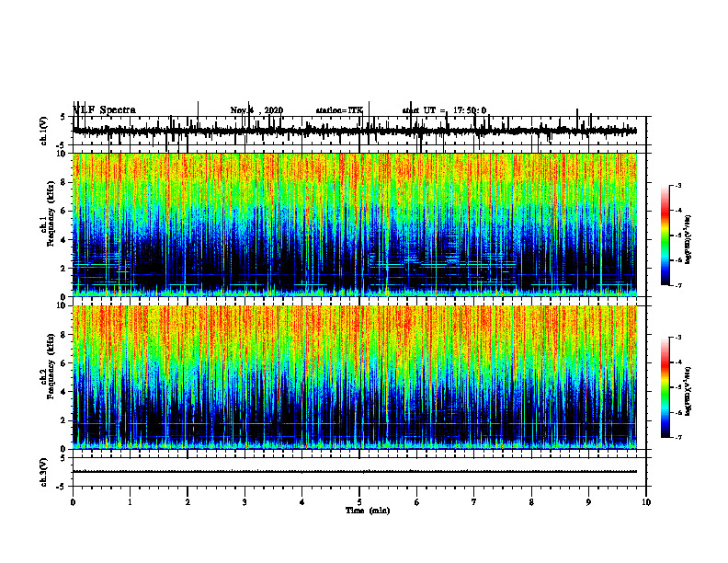Click time axis tick label "5"
The height and width of the screenshot is (563, 728).
[359, 502]
